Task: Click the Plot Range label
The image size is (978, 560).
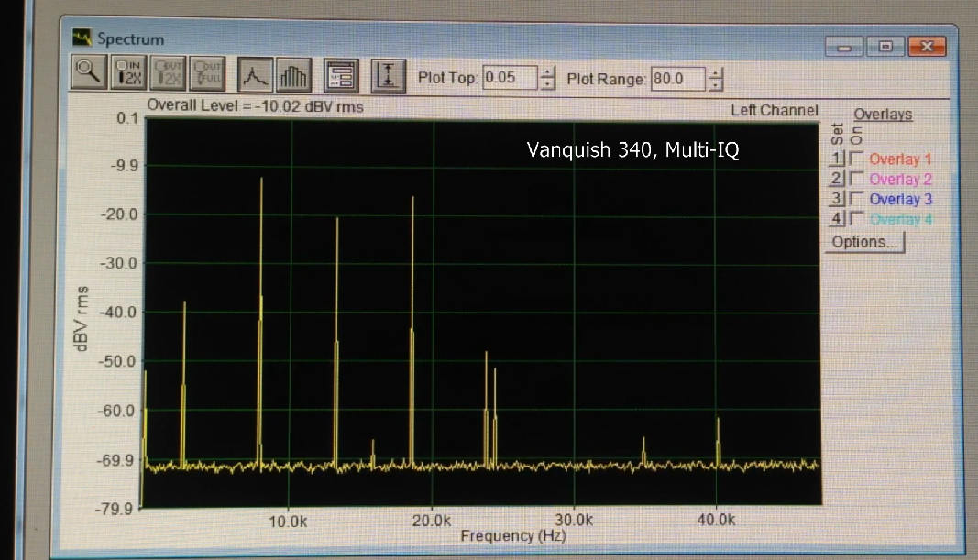Action: pyautogui.click(x=606, y=79)
